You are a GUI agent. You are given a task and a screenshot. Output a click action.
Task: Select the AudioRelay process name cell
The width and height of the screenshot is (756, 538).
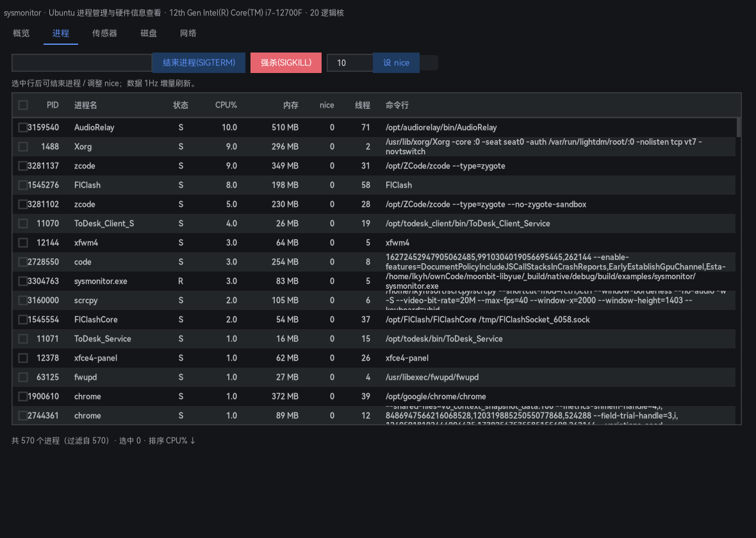[x=94, y=127]
